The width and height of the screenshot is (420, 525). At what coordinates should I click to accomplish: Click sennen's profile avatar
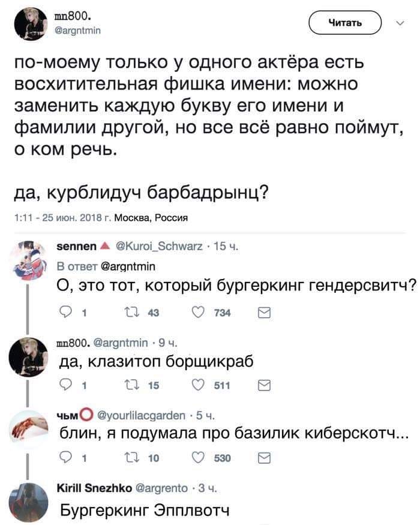pos(29,259)
